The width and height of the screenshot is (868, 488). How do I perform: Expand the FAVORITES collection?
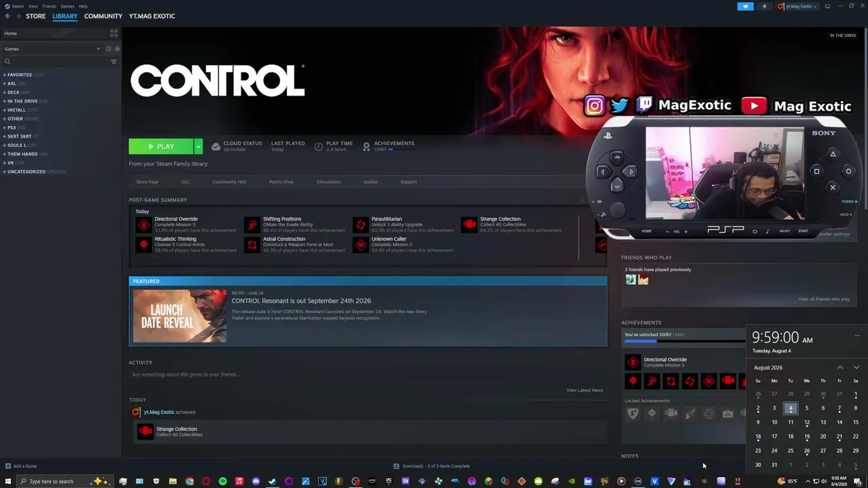coord(5,75)
